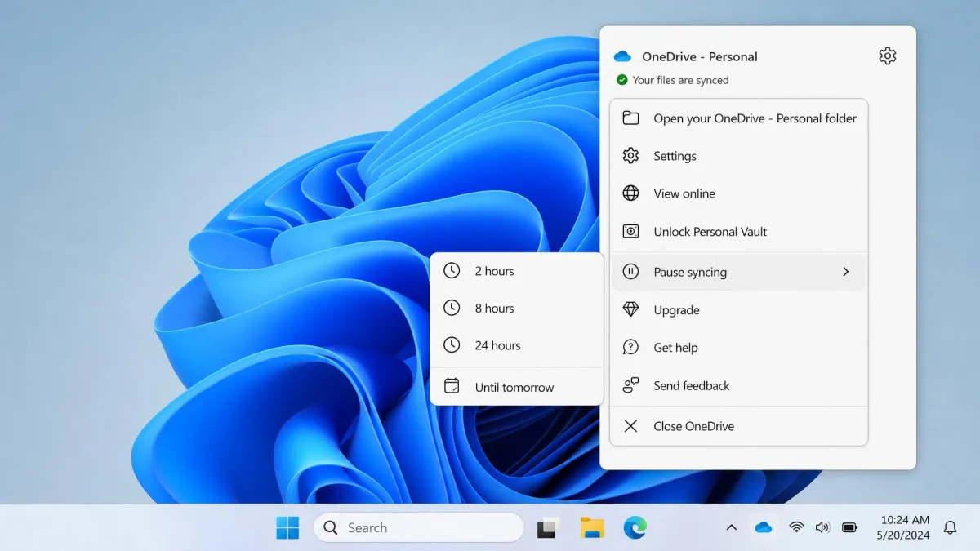Screen dimensions: 980x551
Task: Select Open your OneDrive - Personal folder
Action: pyautogui.click(x=739, y=118)
